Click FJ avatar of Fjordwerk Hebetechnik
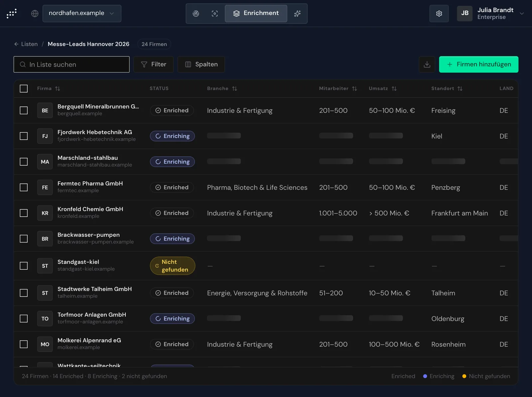 (x=45, y=136)
